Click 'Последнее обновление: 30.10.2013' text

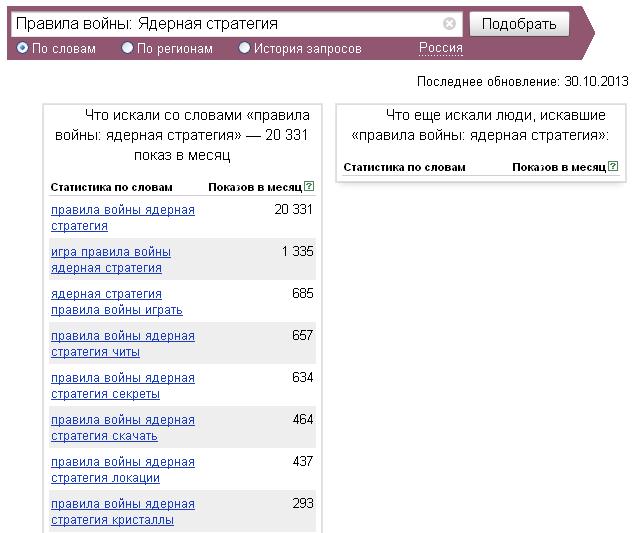point(522,82)
